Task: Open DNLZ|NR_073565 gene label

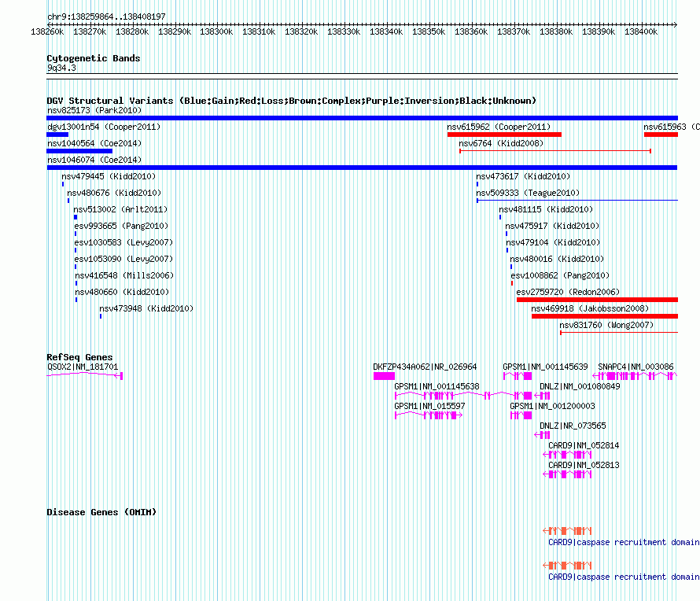Action: click(573, 426)
